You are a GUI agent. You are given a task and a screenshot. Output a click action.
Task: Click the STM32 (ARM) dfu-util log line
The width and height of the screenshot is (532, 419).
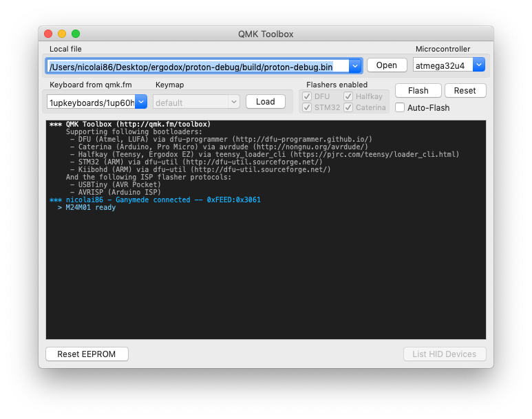click(x=196, y=162)
